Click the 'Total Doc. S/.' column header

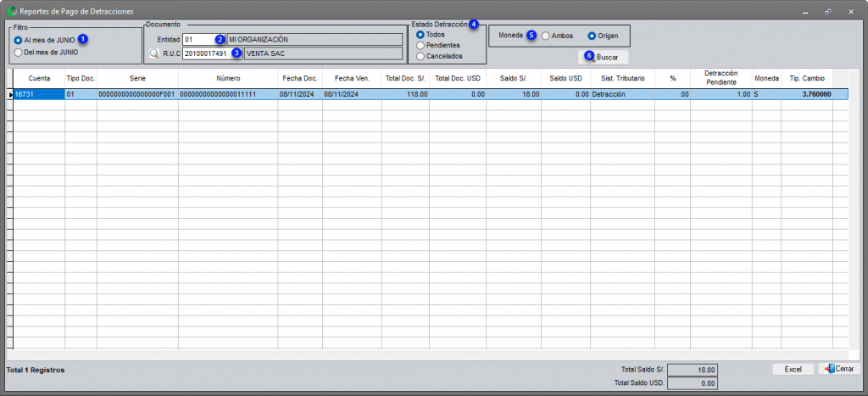click(405, 79)
